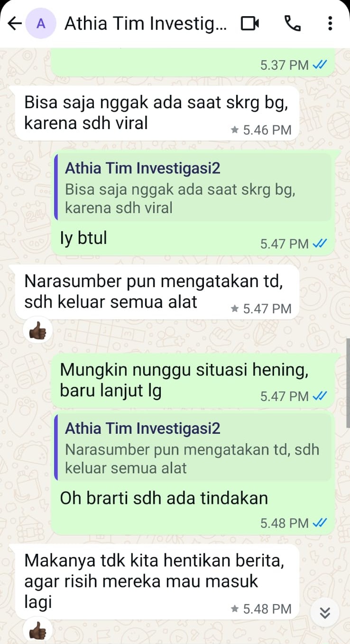Open the three-dot more options menu
The height and width of the screenshot is (644, 350).
(331, 23)
